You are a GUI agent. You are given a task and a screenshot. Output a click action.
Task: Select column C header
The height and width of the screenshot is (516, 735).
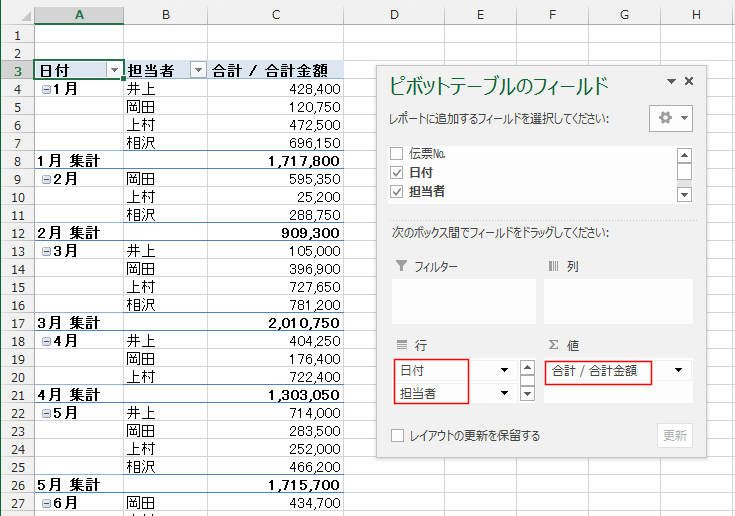point(276,15)
